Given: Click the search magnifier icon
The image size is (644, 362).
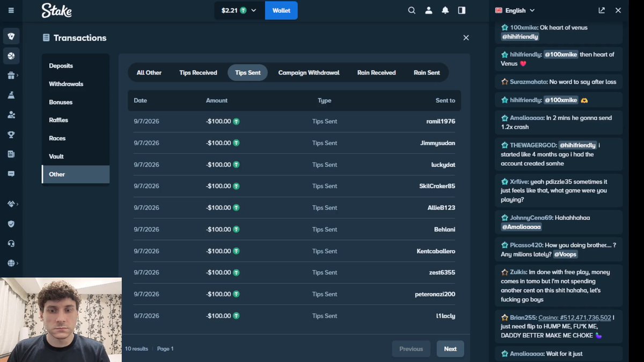Looking at the screenshot, I should (x=412, y=10).
